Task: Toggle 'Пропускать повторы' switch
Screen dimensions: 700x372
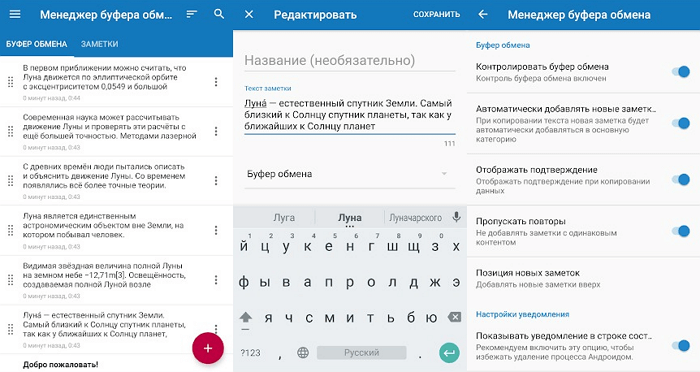Action: pos(681,231)
